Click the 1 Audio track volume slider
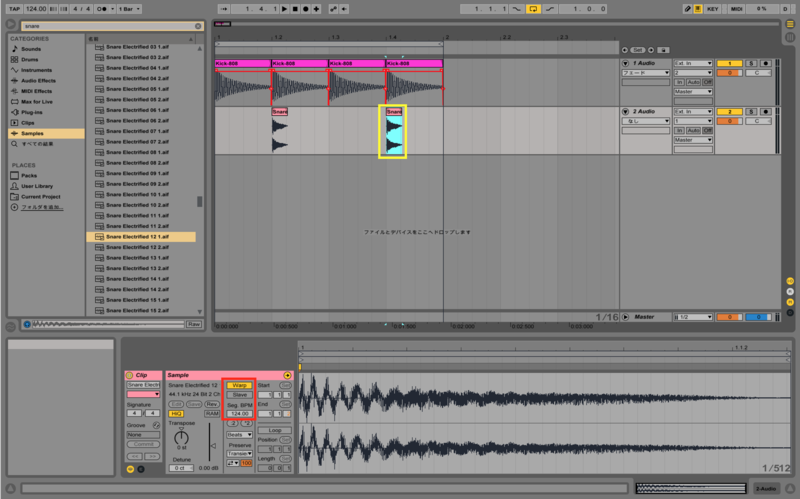Image resolution: width=800 pixels, height=499 pixels. (729, 73)
